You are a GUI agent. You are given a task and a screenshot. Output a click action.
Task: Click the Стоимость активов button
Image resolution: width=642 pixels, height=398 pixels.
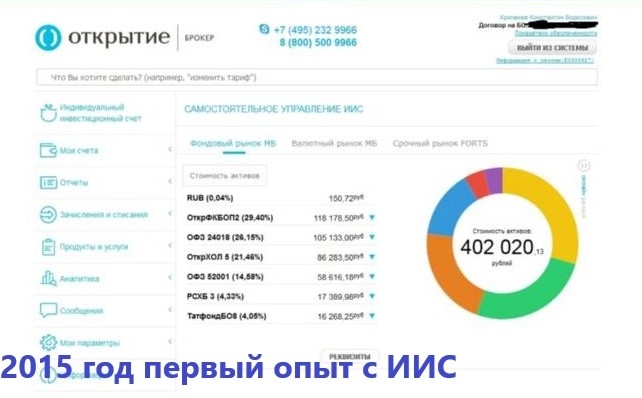coord(225,176)
